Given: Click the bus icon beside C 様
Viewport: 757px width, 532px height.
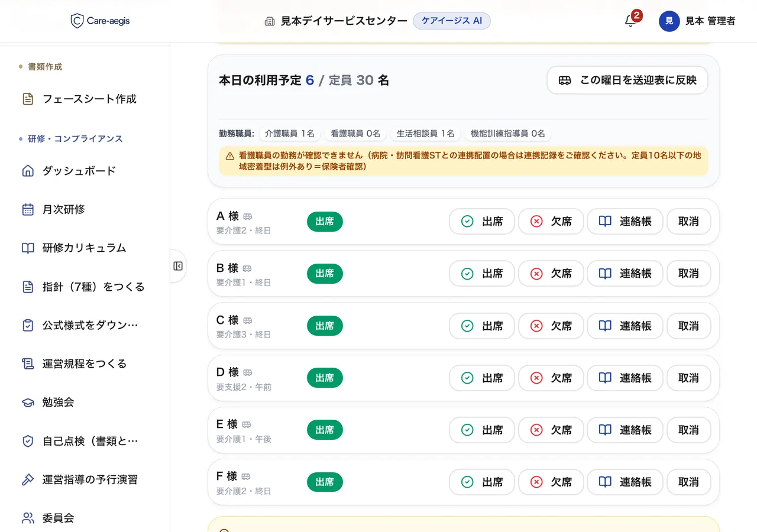Looking at the screenshot, I should pos(248,321).
